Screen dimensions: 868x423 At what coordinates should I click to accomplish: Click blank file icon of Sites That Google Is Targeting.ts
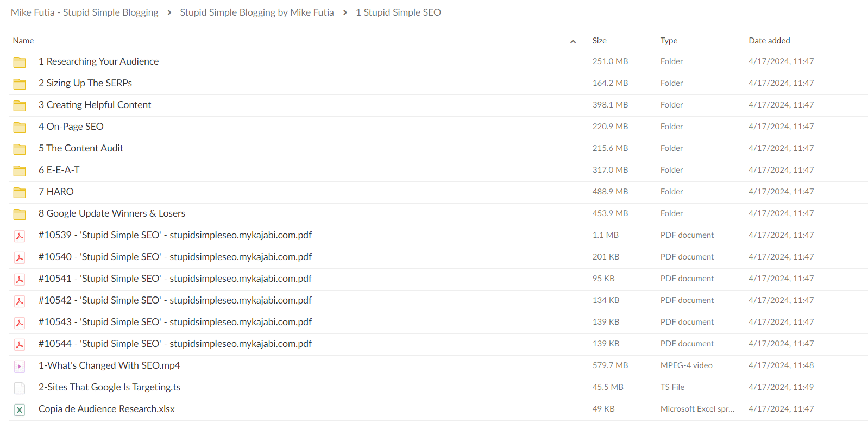tap(20, 388)
